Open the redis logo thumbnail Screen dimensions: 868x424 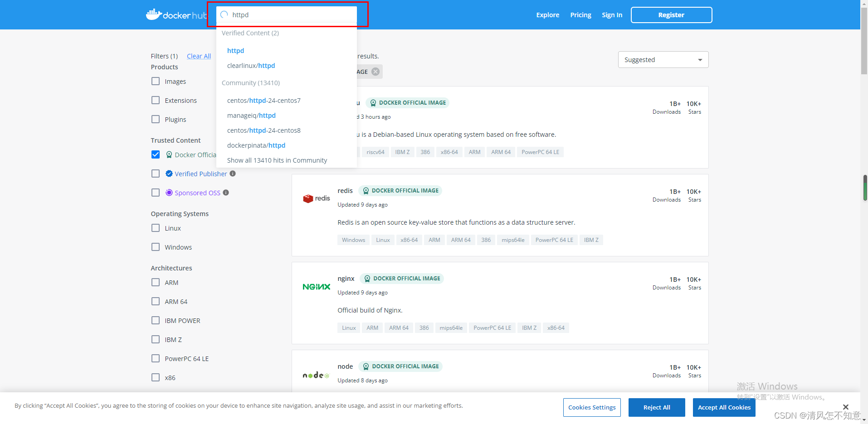(317, 198)
